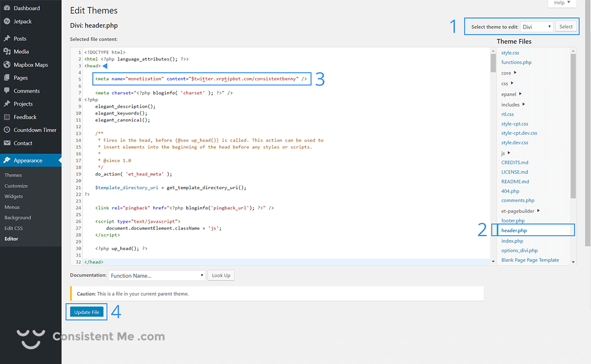
Task: Expand the css folder
Action: click(507, 84)
